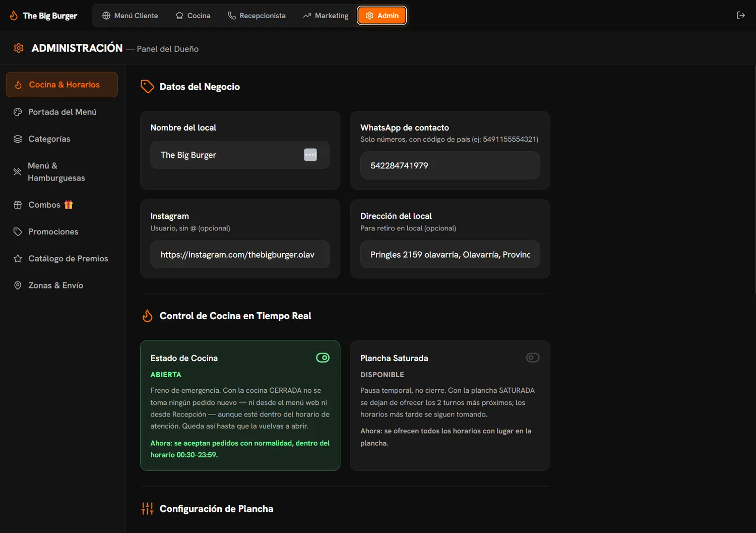Switch to the Cocina tab
This screenshot has width=756, height=533.
193,16
